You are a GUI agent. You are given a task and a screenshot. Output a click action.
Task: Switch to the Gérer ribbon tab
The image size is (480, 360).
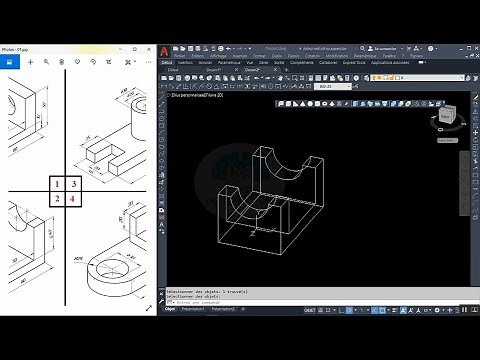pos(263,62)
